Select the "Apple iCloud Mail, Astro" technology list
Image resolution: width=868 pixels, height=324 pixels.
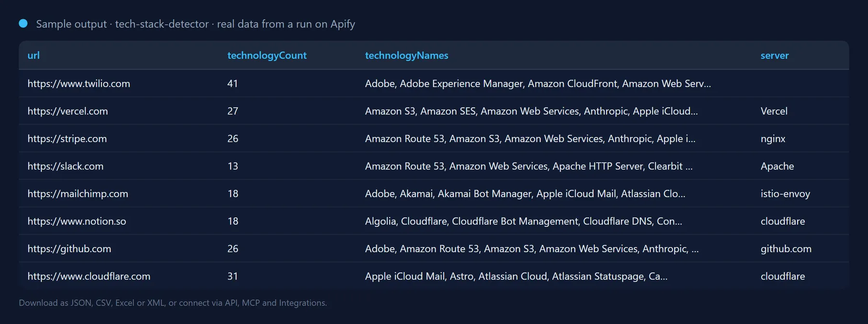coord(516,276)
